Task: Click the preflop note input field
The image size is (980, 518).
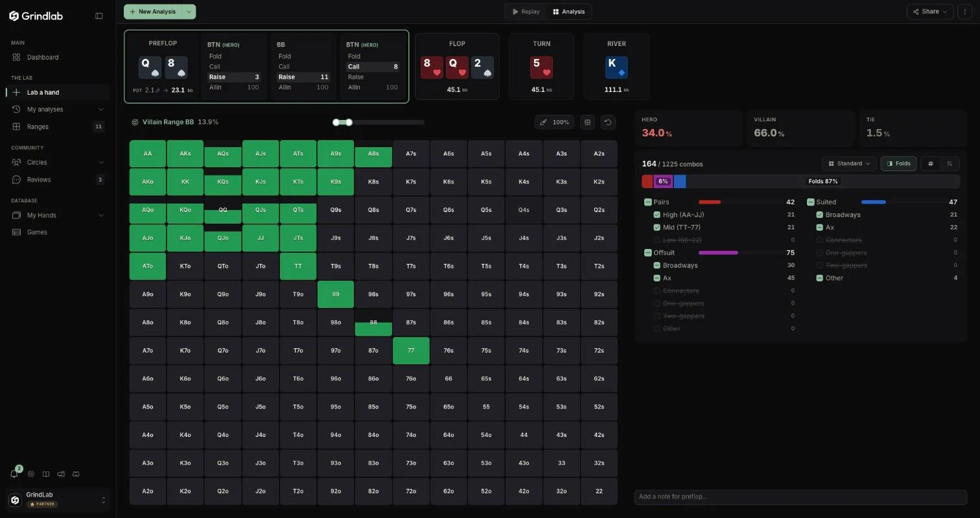Action: (x=800, y=497)
